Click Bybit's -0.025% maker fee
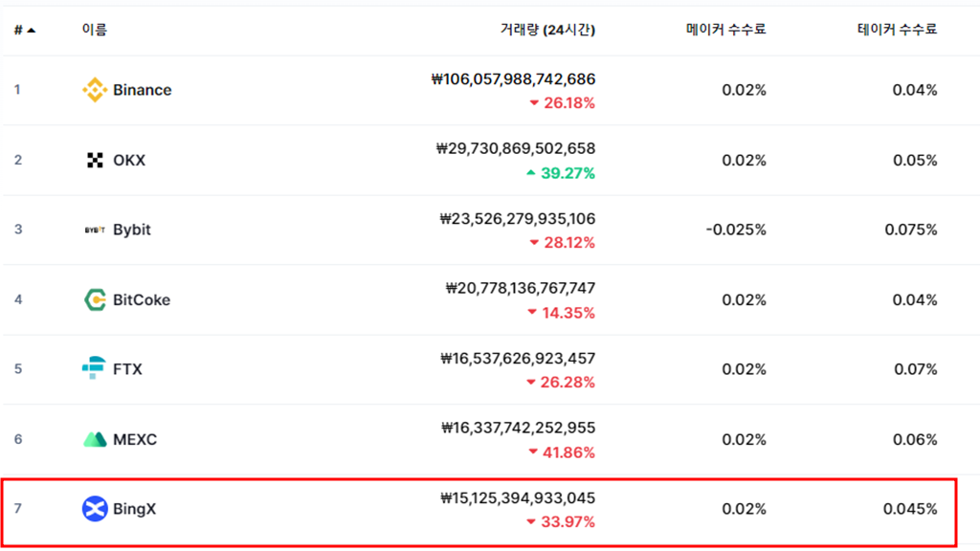This screenshot has height=551, width=980. click(736, 230)
